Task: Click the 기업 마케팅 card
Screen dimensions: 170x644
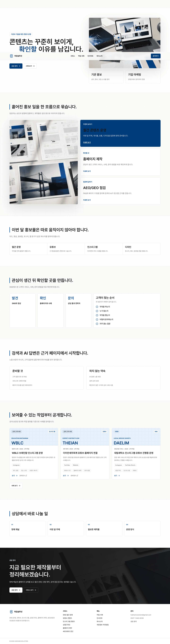Action: coord(143,77)
